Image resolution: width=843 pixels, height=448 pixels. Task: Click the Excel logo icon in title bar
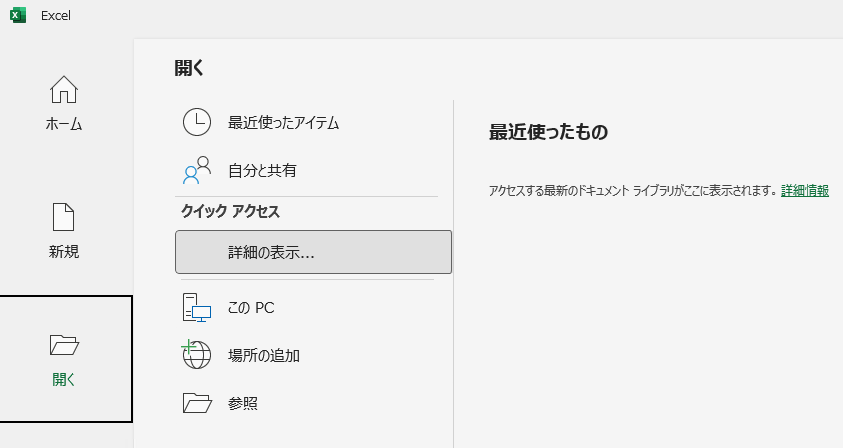[18, 16]
